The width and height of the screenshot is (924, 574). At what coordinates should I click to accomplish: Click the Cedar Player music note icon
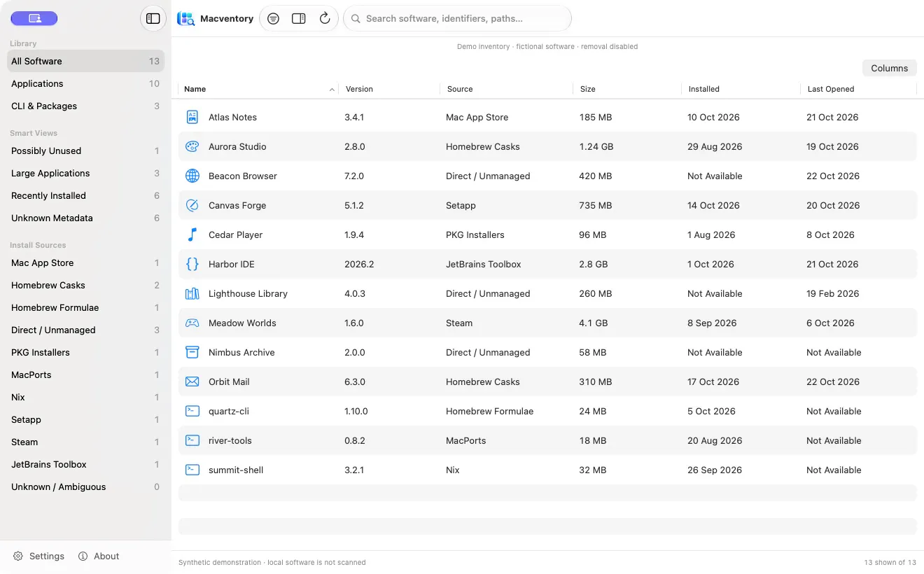pos(192,235)
